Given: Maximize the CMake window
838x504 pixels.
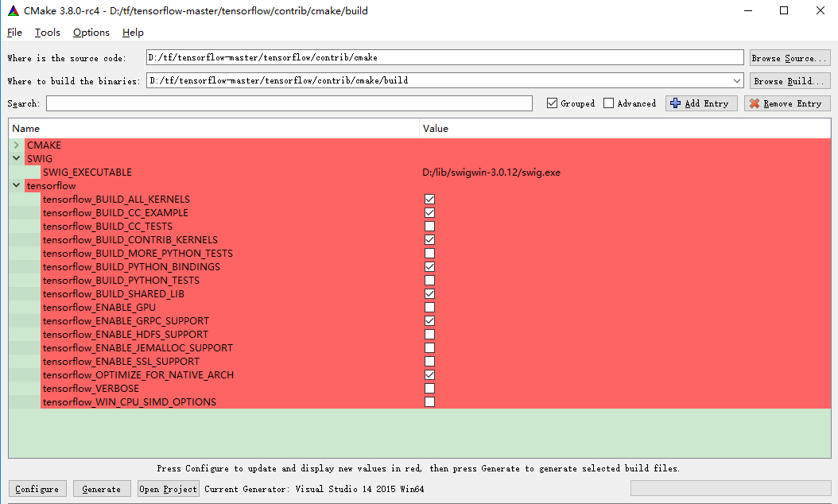Looking at the screenshot, I should [784, 10].
